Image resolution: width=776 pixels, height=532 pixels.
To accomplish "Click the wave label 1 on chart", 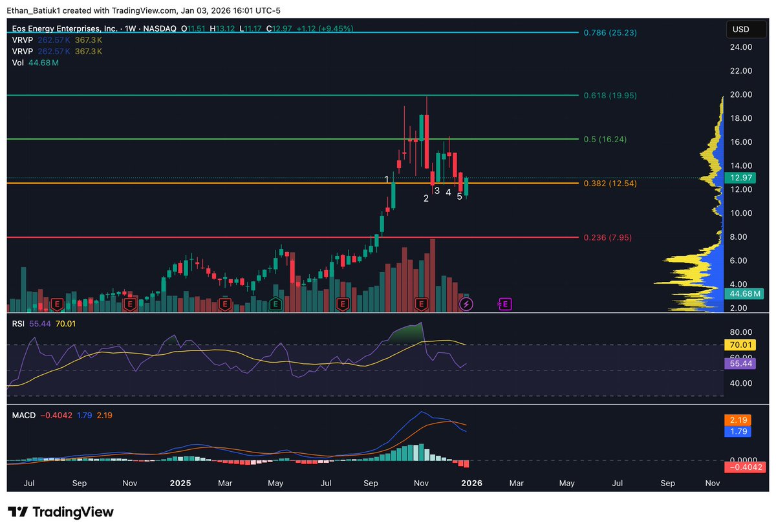I will 387,178.
